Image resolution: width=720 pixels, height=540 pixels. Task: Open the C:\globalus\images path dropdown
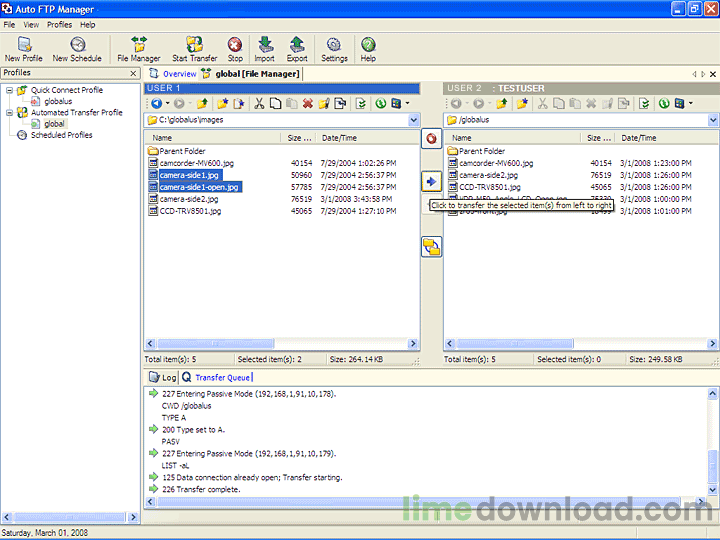[x=414, y=120]
